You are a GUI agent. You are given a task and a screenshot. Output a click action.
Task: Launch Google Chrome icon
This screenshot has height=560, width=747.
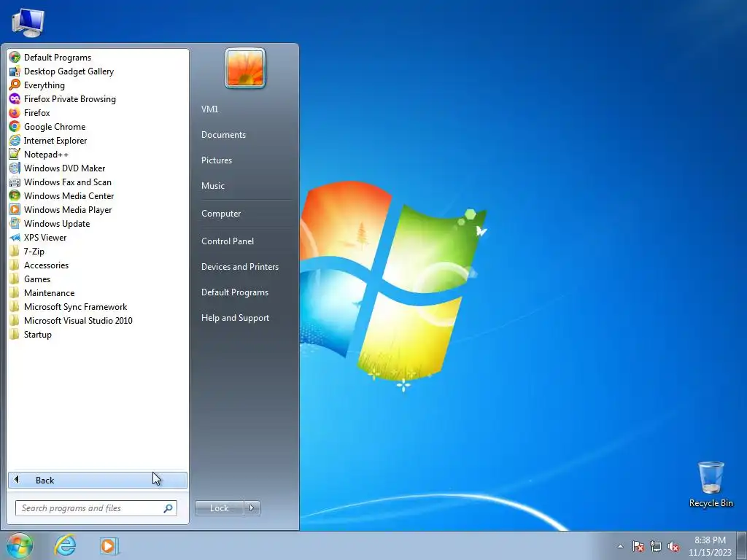[15, 127]
